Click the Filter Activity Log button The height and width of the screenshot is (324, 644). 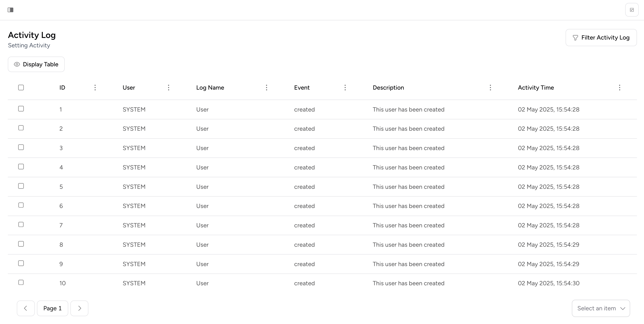click(601, 38)
